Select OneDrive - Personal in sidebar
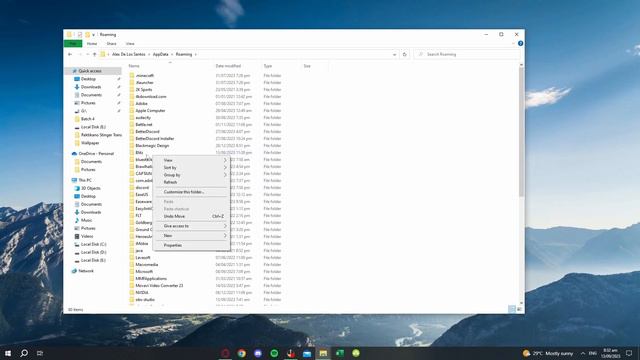The height and width of the screenshot is (360, 640). click(x=96, y=154)
